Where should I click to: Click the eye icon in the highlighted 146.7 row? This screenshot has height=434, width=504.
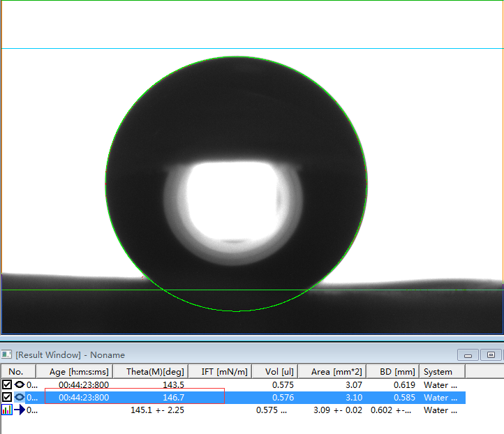(x=20, y=397)
